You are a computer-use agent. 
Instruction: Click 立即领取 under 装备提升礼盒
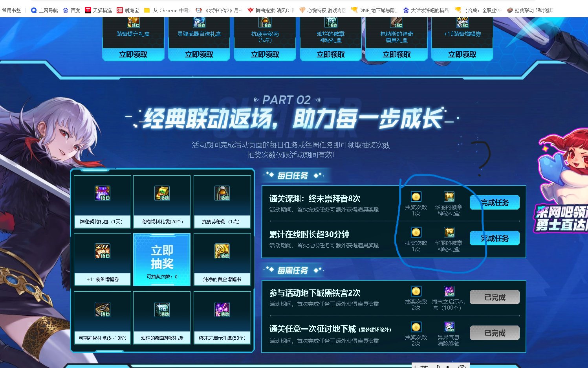tap(133, 54)
